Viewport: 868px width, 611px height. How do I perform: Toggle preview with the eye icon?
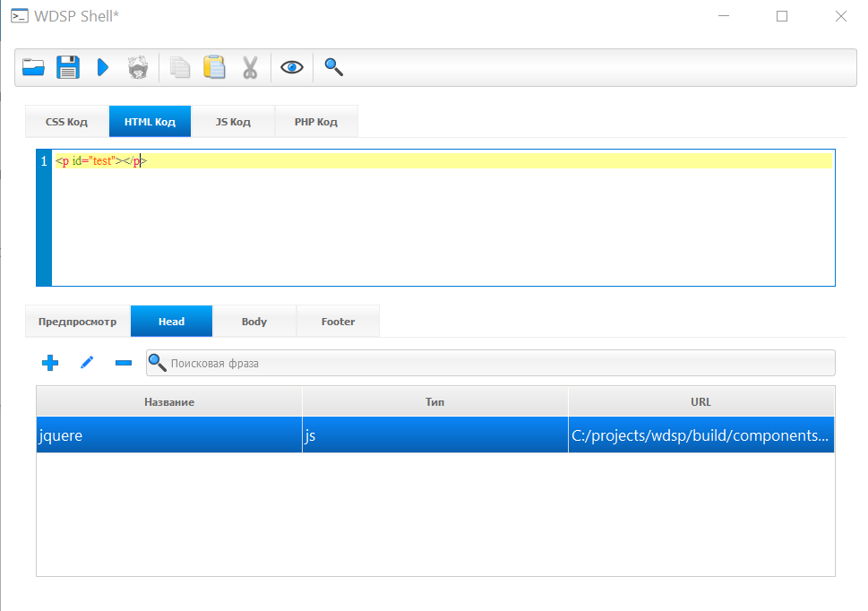(x=292, y=67)
